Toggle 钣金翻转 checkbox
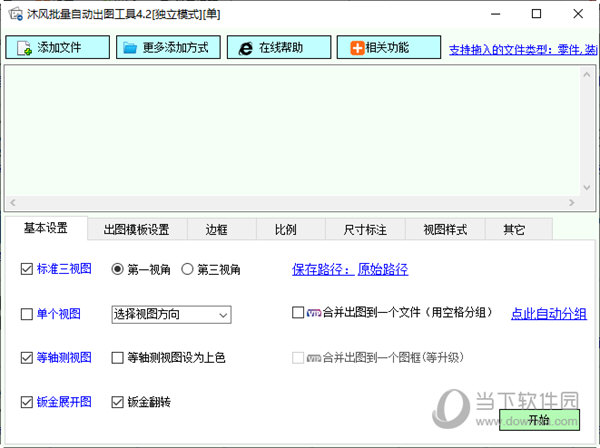This screenshot has width=600, height=448. (x=118, y=402)
